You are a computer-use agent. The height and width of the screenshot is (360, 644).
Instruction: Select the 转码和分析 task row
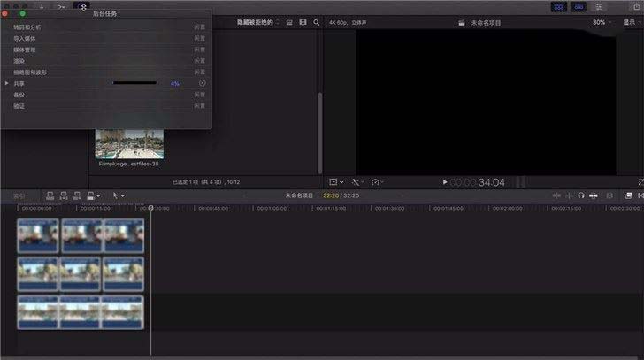[x=106, y=27]
